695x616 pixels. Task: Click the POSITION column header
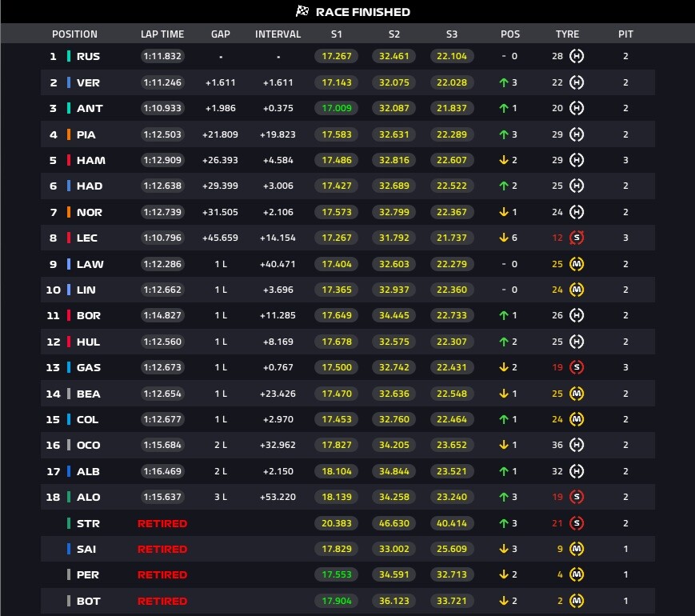[74, 34]
